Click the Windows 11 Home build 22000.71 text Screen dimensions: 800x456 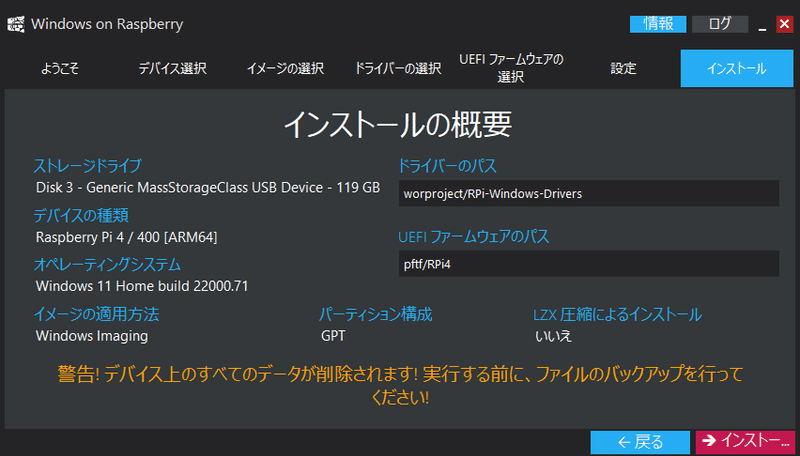142,286
